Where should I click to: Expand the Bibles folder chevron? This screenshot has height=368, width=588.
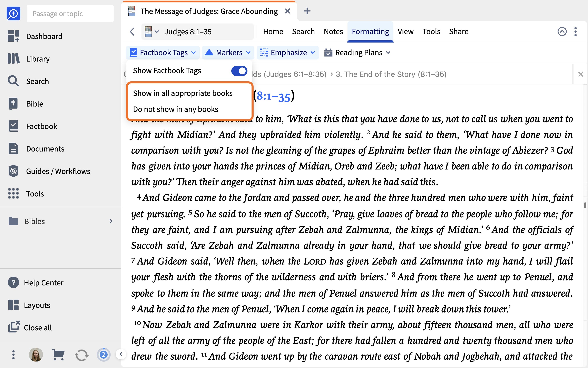click(111, 221)
